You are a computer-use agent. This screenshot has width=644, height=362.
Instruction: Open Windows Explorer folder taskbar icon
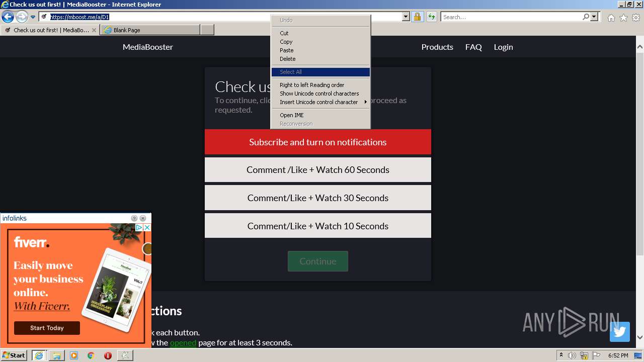click(x=57, y=355)
